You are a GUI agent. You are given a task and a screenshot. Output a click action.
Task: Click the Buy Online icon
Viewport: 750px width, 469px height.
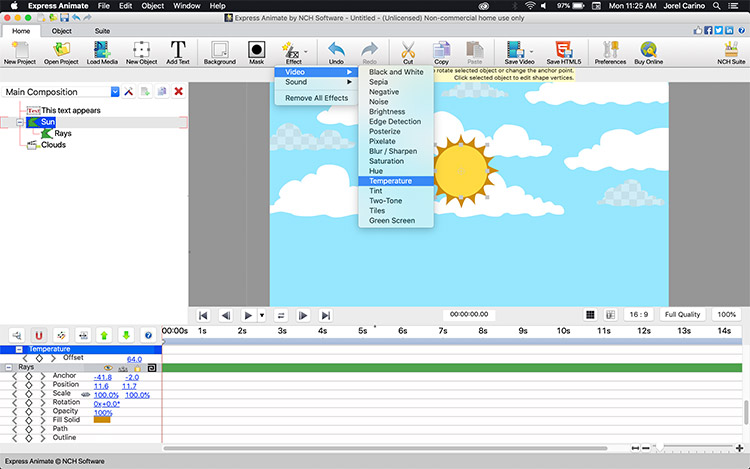click(649, 52)
